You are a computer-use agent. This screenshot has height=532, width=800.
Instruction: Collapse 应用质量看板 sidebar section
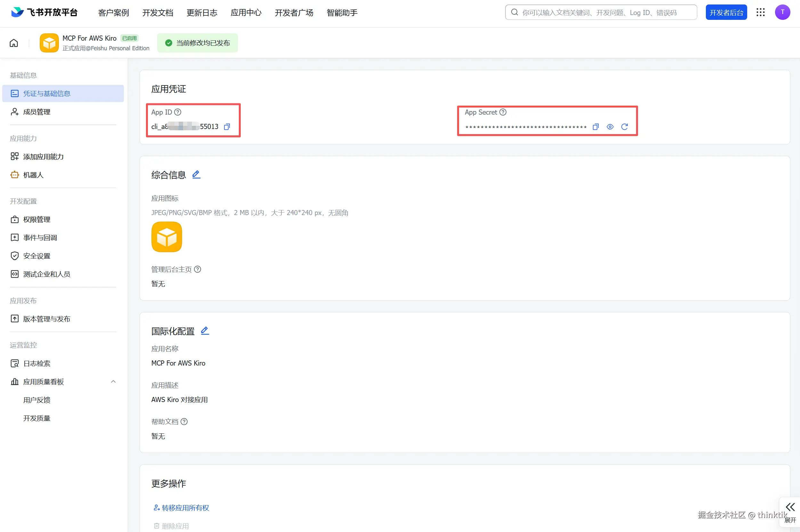point(113,381)
